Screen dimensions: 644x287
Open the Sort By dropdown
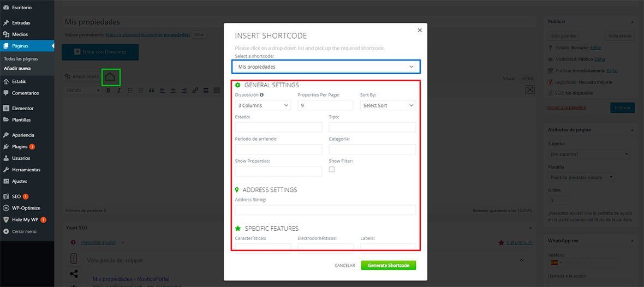[387, 105]
